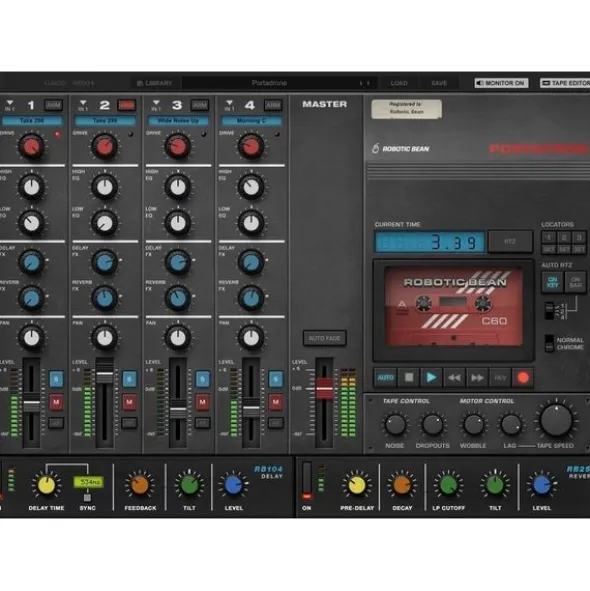This screenshot has height=591, width=590.
Task: Click the cassette tape display
Action: [x=454, y=305]
